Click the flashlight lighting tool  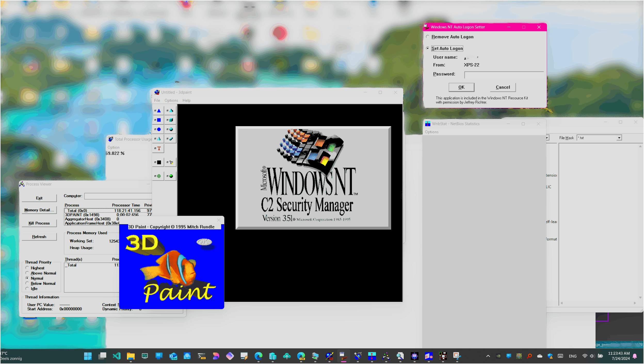[170, 163]
